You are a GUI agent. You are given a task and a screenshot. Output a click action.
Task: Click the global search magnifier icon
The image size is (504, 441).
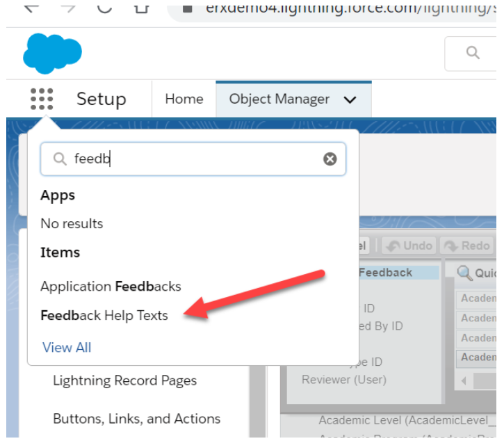tap(473, 53)
